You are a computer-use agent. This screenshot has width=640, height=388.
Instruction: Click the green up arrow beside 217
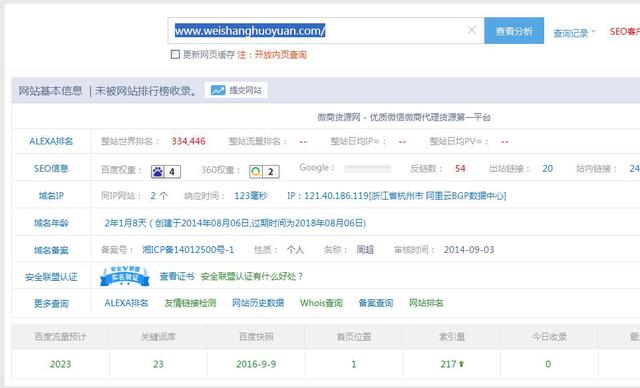tap(461, 364)
